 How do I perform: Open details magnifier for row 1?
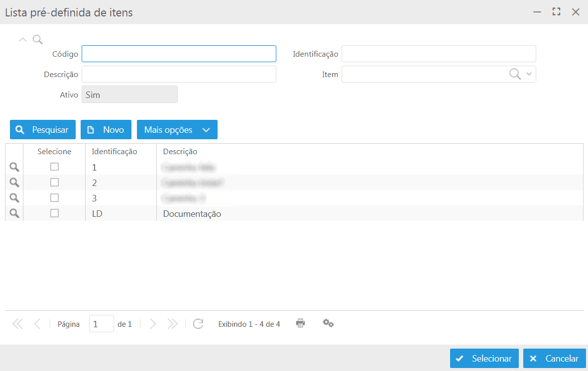[x=14, y=167]
